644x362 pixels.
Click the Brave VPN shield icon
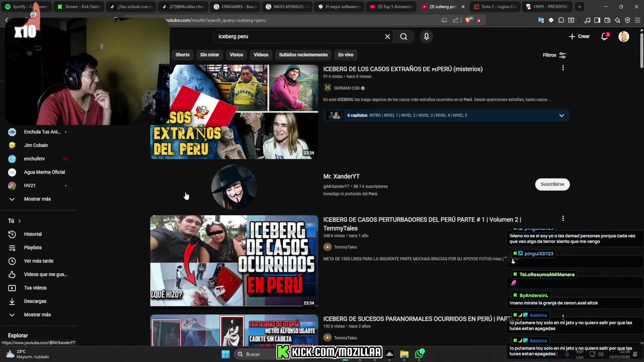click(x=627, y=20)
